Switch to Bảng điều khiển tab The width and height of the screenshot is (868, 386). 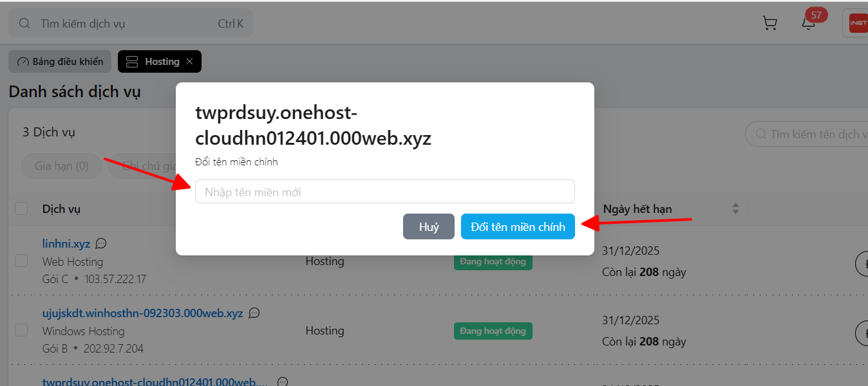(60, 62)
